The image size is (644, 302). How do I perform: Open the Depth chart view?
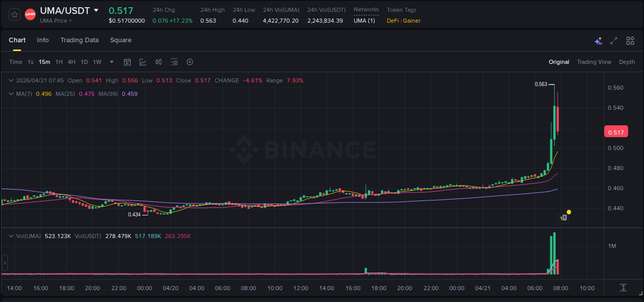(x=627, y=62)
